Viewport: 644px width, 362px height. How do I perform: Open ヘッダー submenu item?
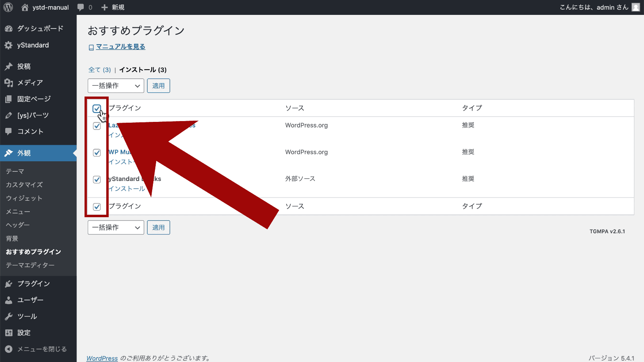18,225
